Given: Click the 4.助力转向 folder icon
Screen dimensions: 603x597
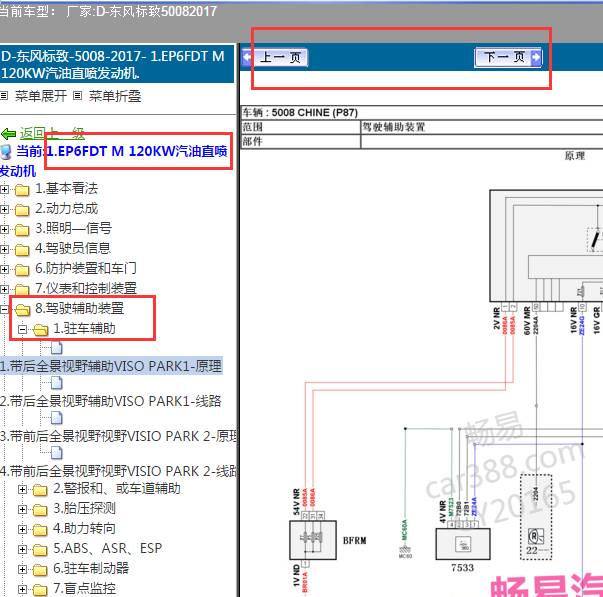Looking at the screenshot, I should [40, 530].
